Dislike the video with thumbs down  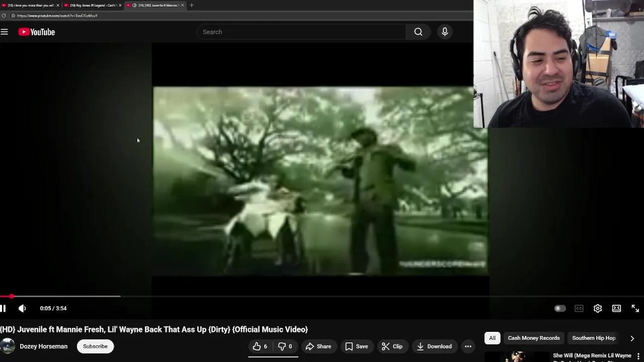285,346
